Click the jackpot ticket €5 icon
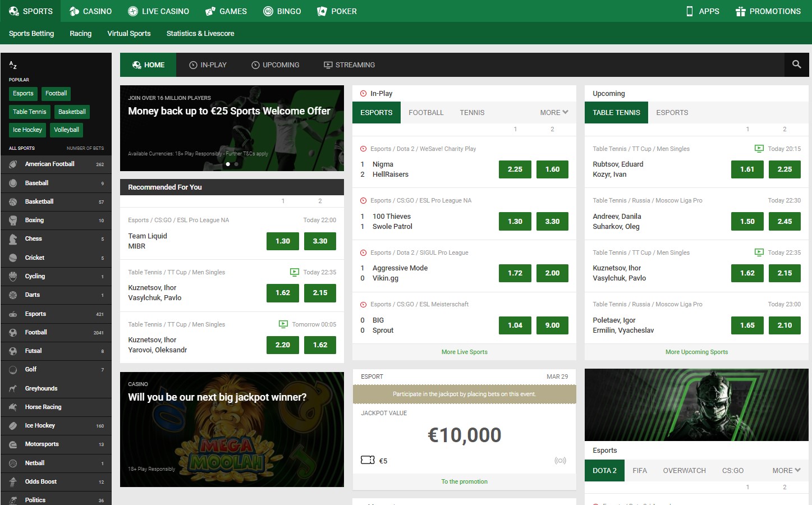This screenshot has width=812, height=505. (368, 460)
